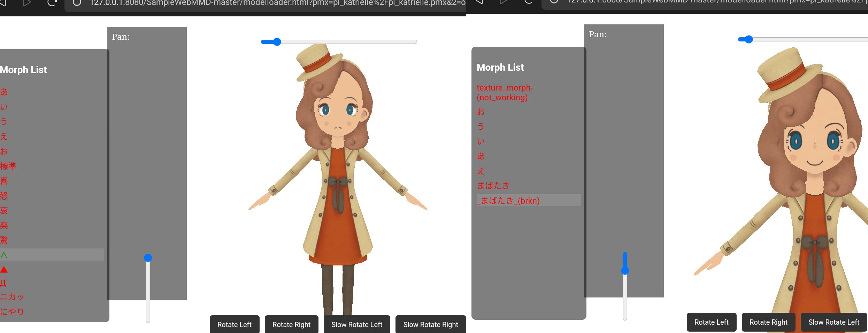Pick the 楽 morph entry

click(4, 225)
